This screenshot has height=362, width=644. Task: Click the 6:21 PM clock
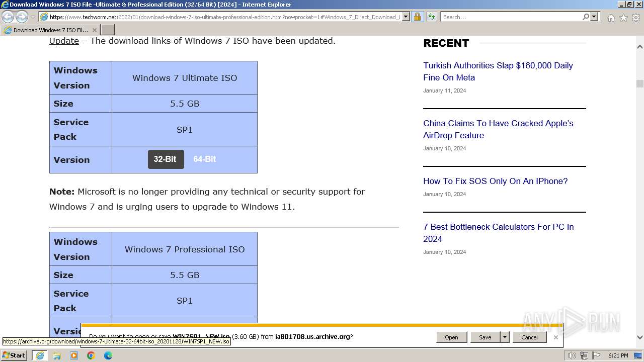coord(618,355)
